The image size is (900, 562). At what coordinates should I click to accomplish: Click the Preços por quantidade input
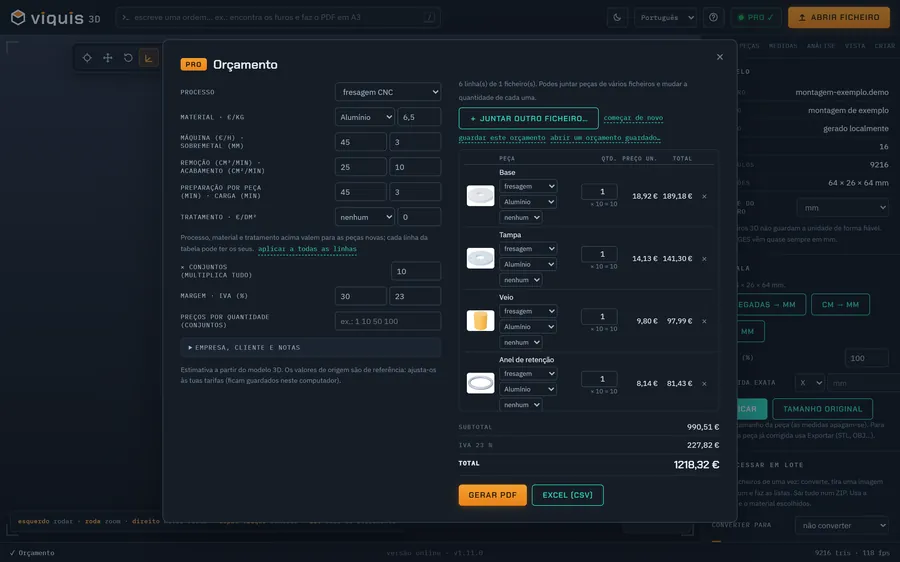[x=388, y=321]
